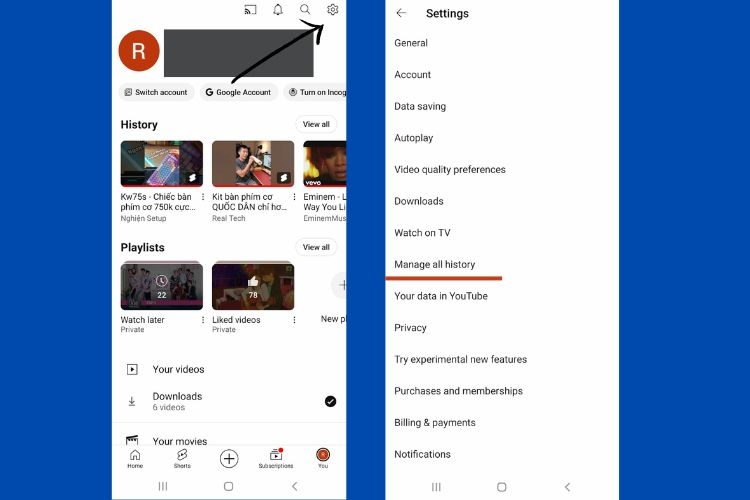Open the Watch later playlist thumbnail

[x=162, y=286]
